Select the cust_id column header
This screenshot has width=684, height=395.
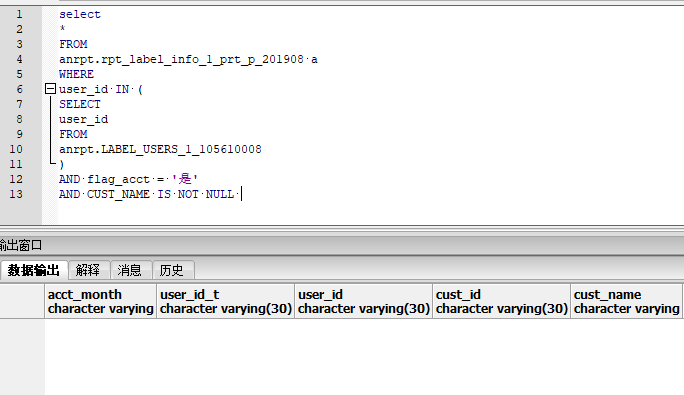click(x=502, y=301)
